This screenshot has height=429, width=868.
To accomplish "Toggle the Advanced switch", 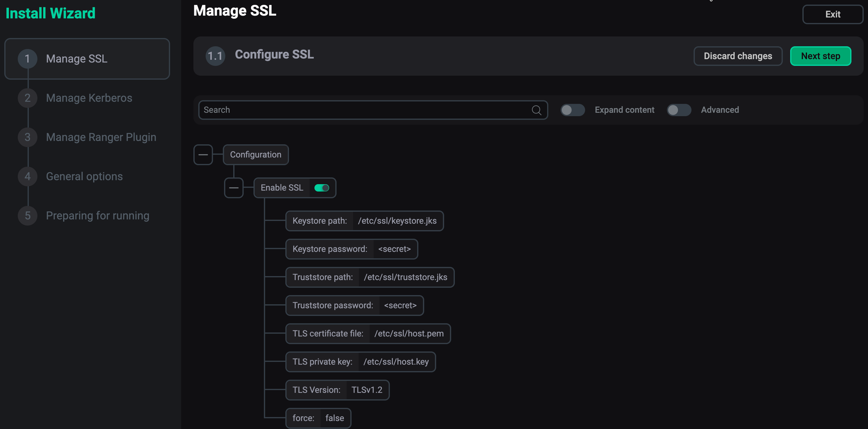I will click(x=679, y=110).
